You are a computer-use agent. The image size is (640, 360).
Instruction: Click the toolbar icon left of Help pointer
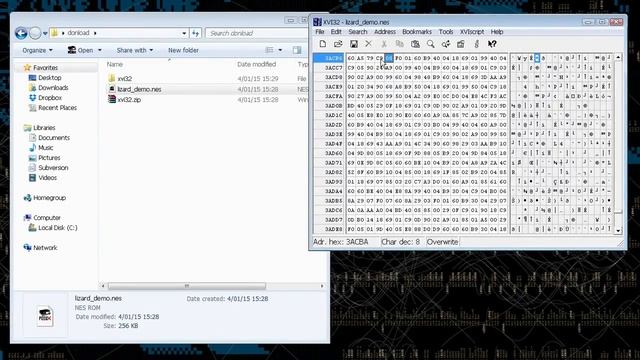[476, 44]
